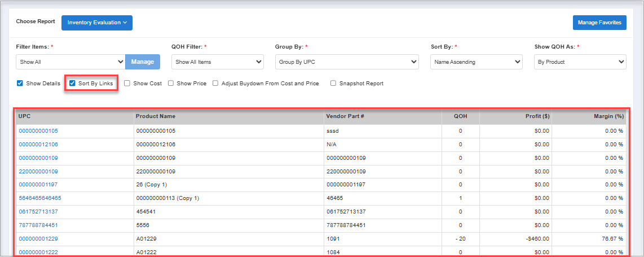Click the Product Name column header

156,116
